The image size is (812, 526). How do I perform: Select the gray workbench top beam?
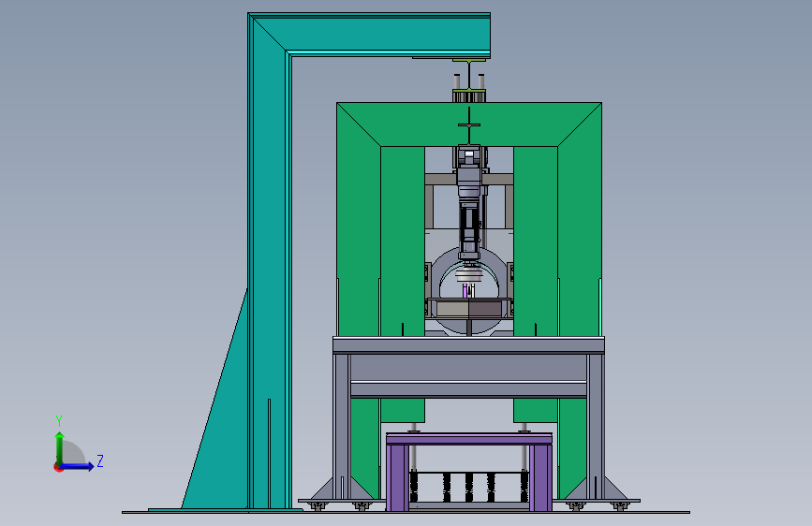click(468, 344)
